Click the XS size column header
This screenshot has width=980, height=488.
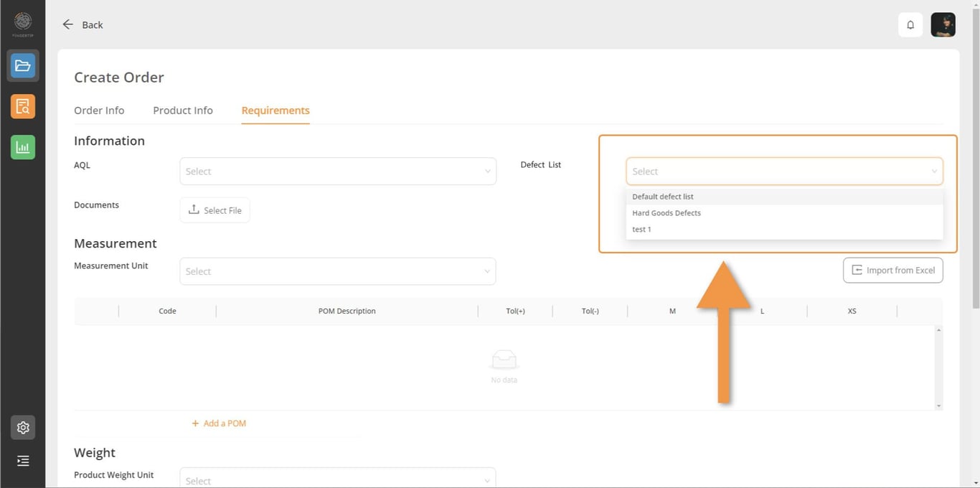pyautogui.click(x=852, y=311)
